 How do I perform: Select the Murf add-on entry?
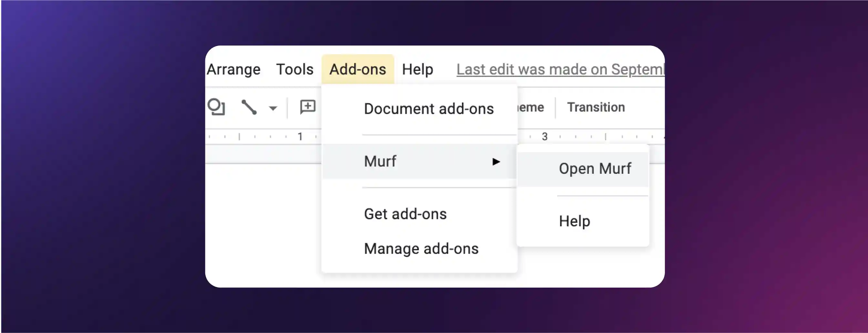(x=419, y=162)
